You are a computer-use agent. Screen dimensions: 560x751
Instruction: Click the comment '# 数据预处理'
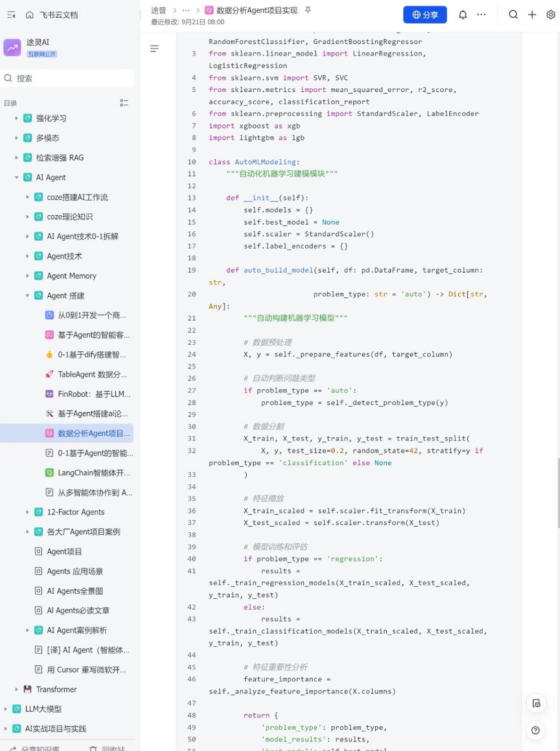pos(268,342)
